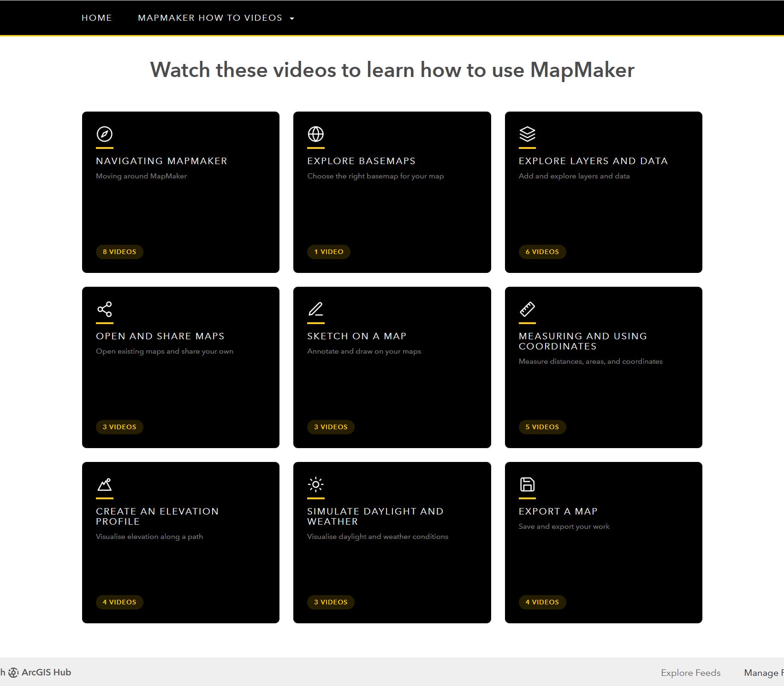This screenshot has height=686, width=784.
Task: Click 'Moving around MapMaker' description text
Action: (141, 176)
